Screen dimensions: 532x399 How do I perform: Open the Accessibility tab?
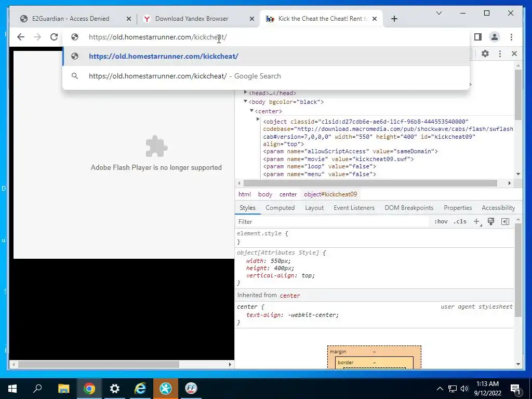click(x=498, y=208)
